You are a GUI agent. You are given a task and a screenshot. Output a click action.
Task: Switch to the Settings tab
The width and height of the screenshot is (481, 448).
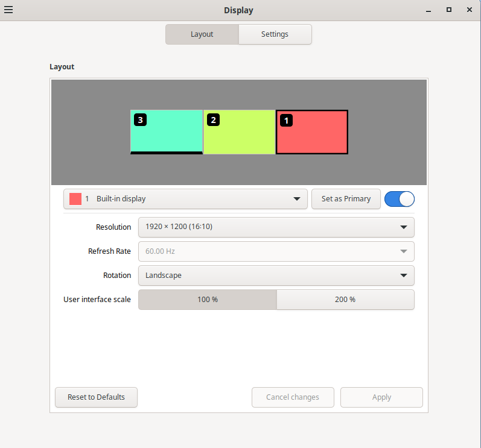[275, 34]
